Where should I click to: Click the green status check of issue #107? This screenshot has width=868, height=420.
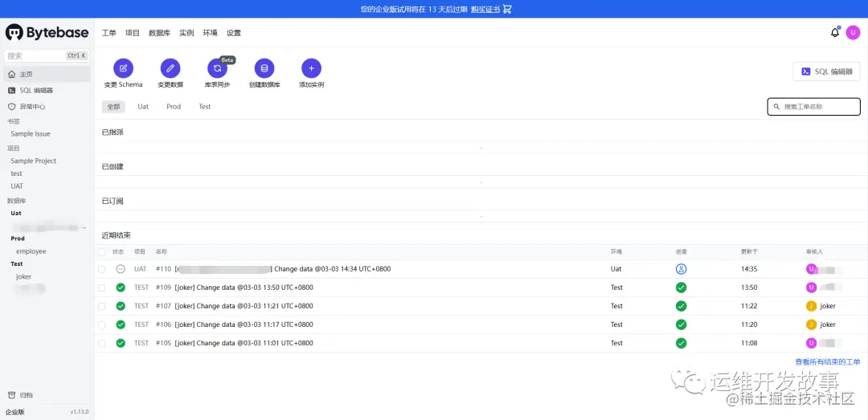point(121,306)
